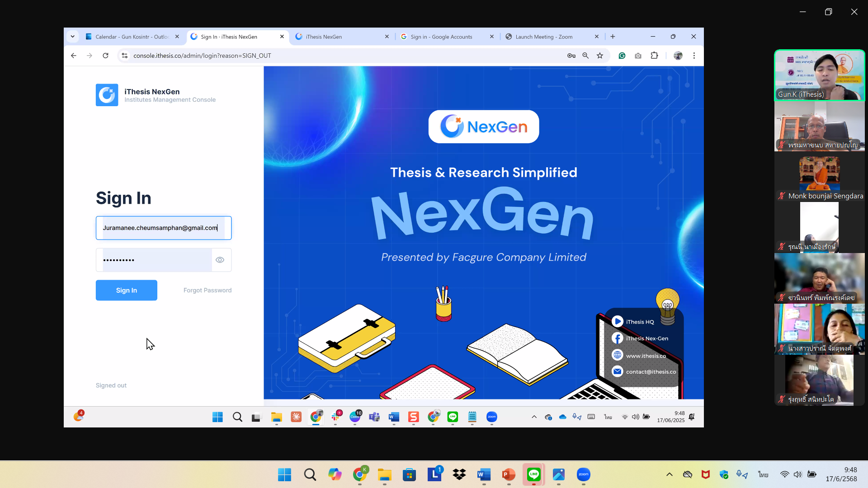The height and width of the screenshot is (488, 868).
Task: Open clock showing 17/6/2568 on bottom taskbar
Action: click(841, 474)
